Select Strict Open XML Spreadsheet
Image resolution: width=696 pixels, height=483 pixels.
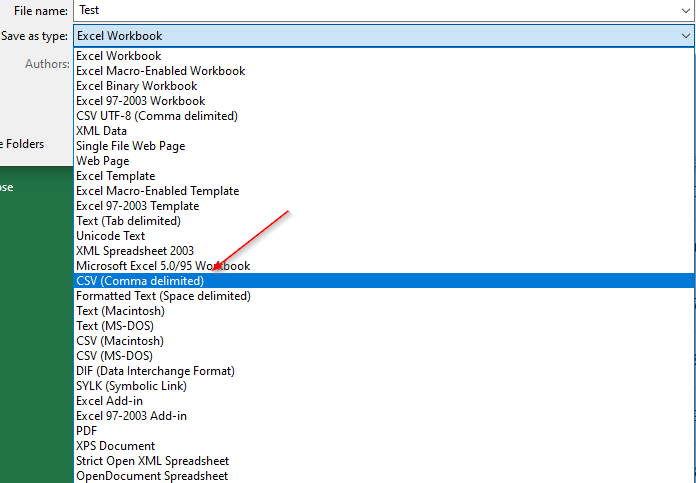click(384, 461)
